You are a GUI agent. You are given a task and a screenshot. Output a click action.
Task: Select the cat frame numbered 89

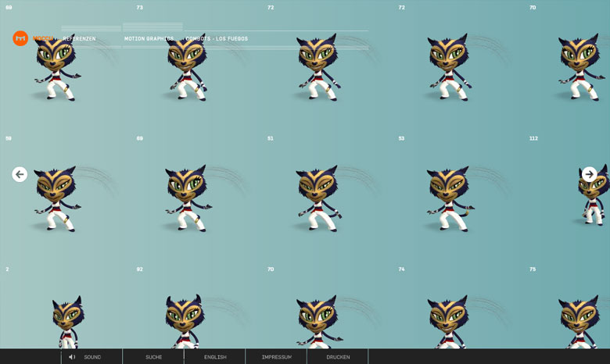click(x=188, y=198)
